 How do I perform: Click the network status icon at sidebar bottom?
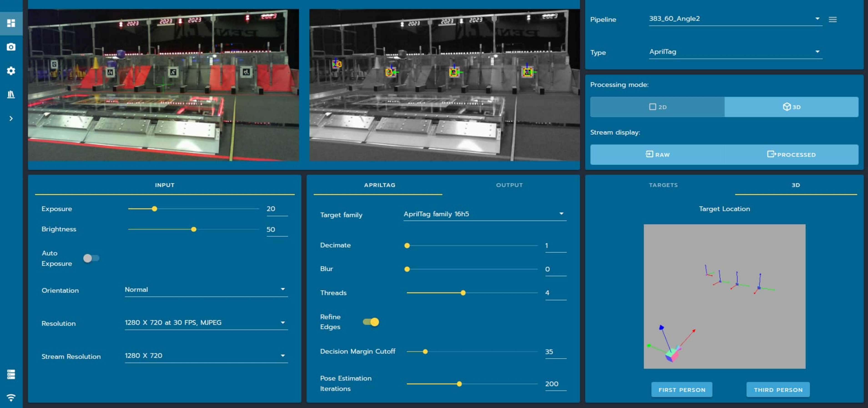tap(11, 397)
